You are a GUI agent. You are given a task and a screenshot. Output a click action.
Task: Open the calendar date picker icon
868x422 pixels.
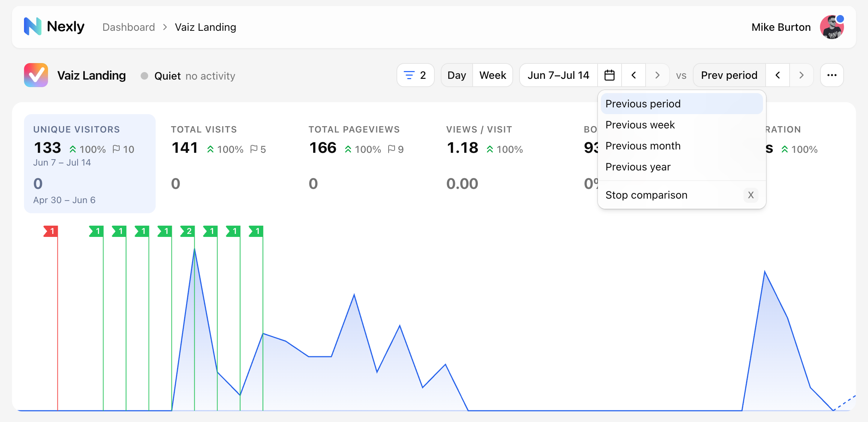click(610, 75)
